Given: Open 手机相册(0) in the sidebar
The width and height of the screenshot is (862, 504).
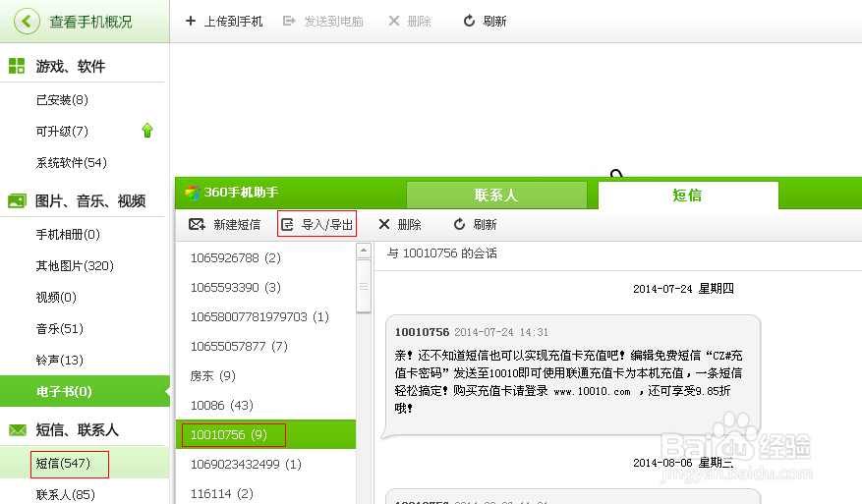Looking at the screenshot, I should (68, 235).
